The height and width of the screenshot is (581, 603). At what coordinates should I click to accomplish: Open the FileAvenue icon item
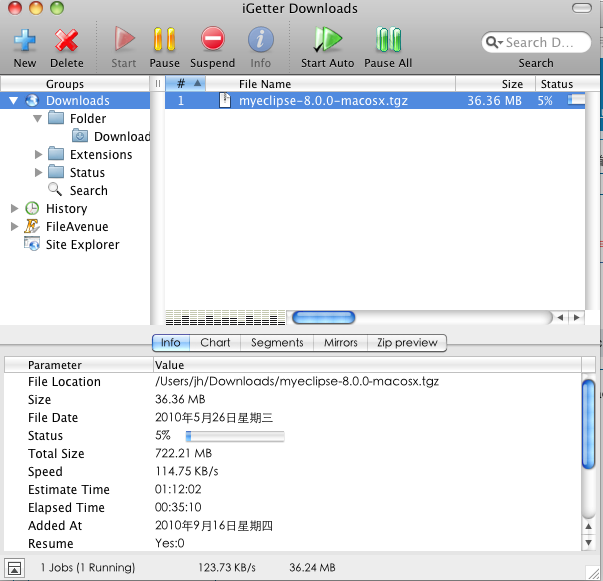(x=32, y=226)
